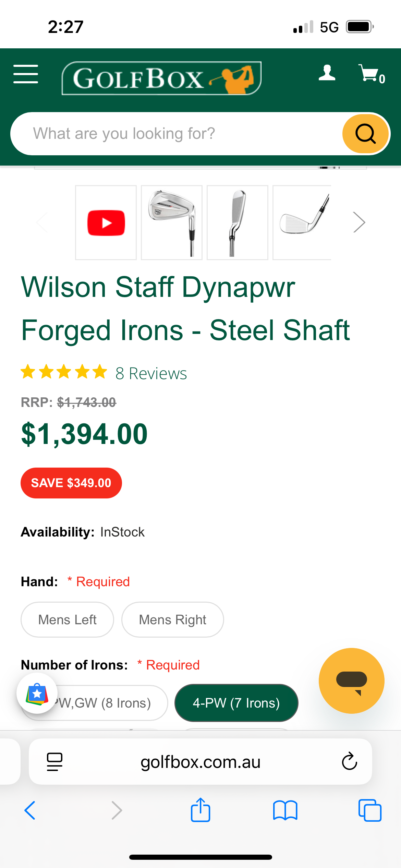The image size is (401, 868).
Task: Tap the GolfBox logo
Action: pyautogui.click(x=161, y=78)
